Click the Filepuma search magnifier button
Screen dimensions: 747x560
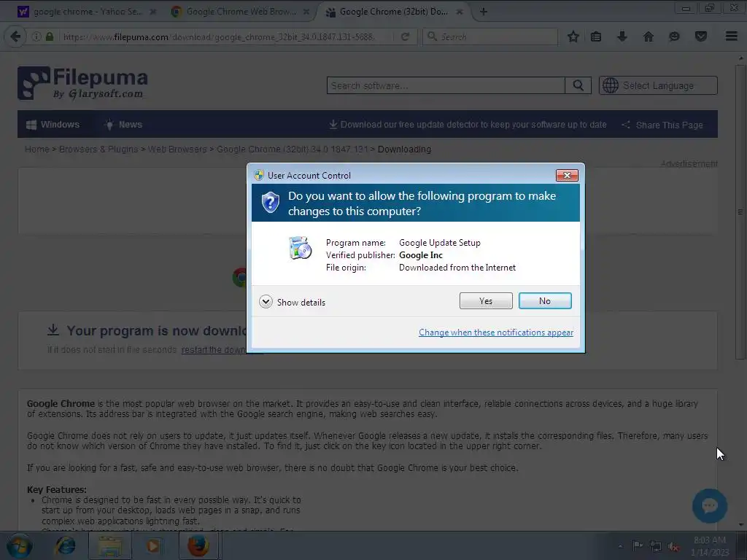[578, 86]
